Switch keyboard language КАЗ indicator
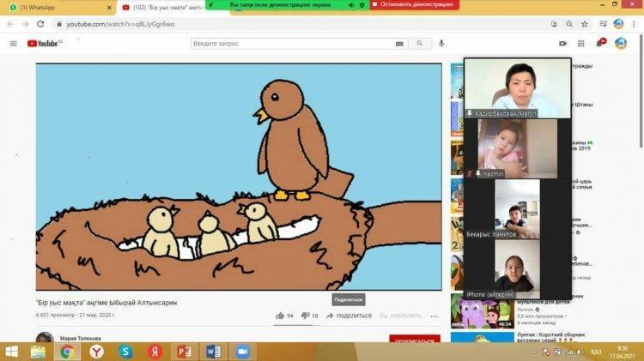 pyautogui.click(x=596, y=352)
